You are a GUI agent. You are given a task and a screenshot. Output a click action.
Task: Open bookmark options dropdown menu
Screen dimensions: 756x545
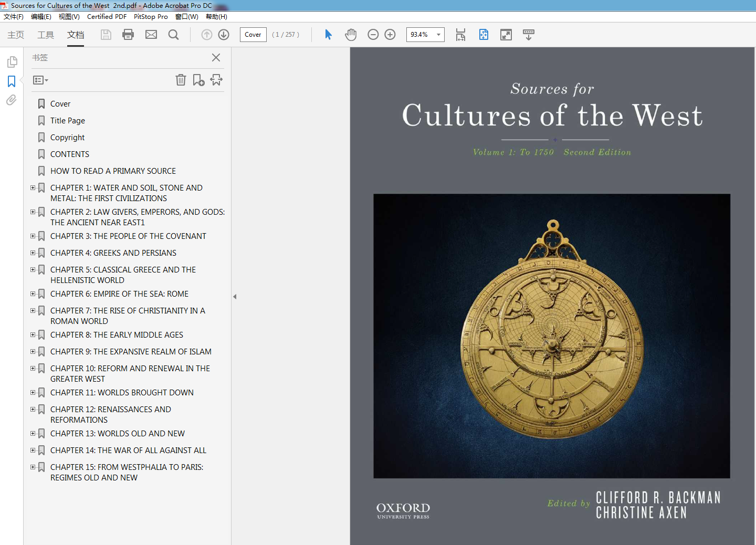pos(40,80)
